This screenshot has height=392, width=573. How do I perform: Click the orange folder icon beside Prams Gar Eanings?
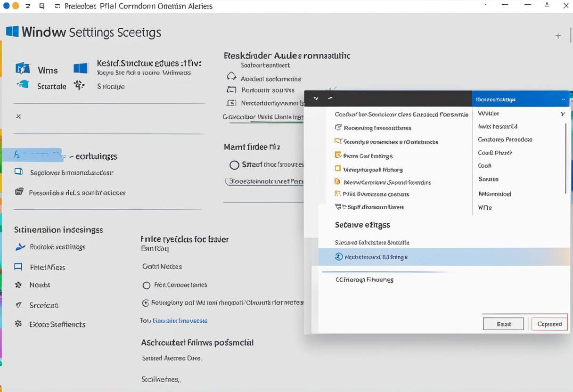337,155
